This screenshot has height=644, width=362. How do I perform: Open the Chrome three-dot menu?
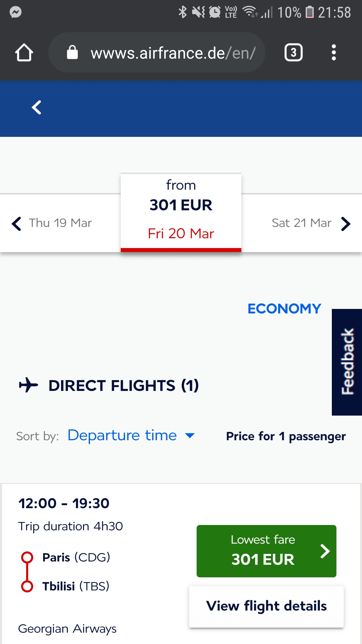(334, 53)
